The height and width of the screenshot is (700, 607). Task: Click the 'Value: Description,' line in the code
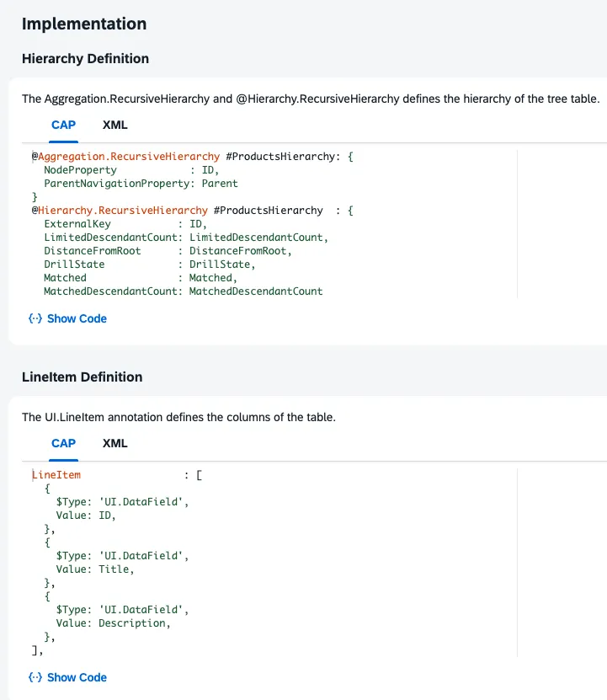tap(113, 623)
